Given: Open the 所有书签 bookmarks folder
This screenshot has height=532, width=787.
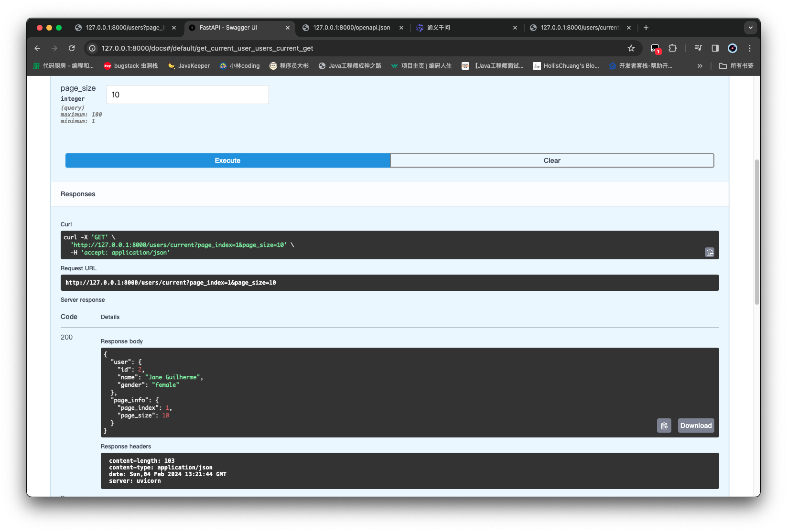Looking at the screenshot, I should 736,66.
